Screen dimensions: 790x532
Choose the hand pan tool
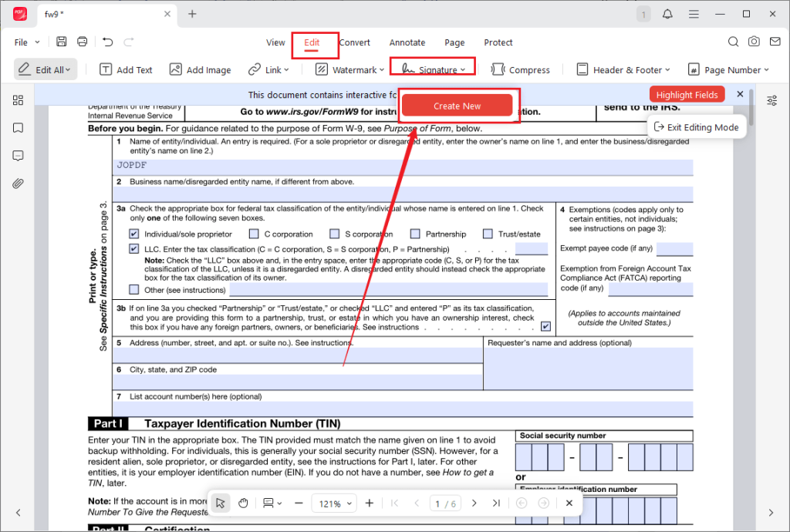[243, 503]
